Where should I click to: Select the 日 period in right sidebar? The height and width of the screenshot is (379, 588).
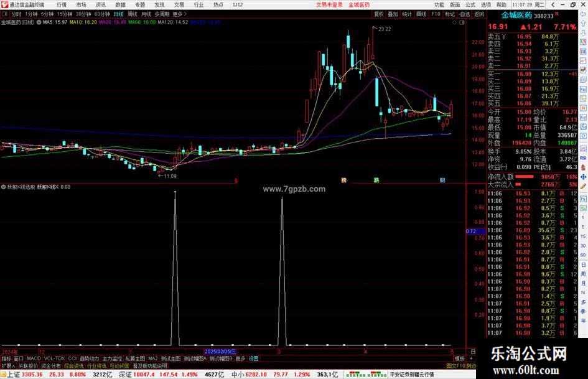583,264
